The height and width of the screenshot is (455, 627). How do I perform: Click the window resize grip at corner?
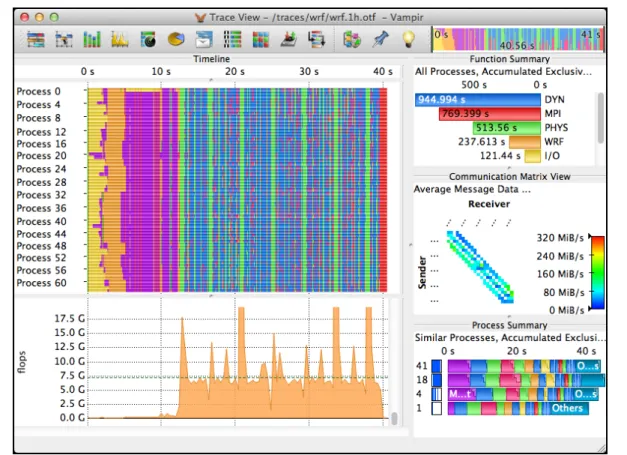click(601, 448)
